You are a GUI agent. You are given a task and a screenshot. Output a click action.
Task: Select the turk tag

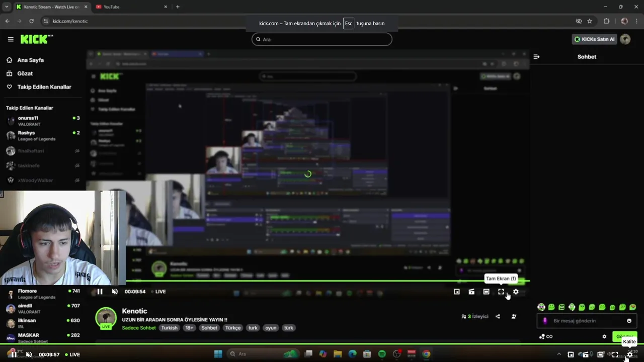[x=253, y=328]
